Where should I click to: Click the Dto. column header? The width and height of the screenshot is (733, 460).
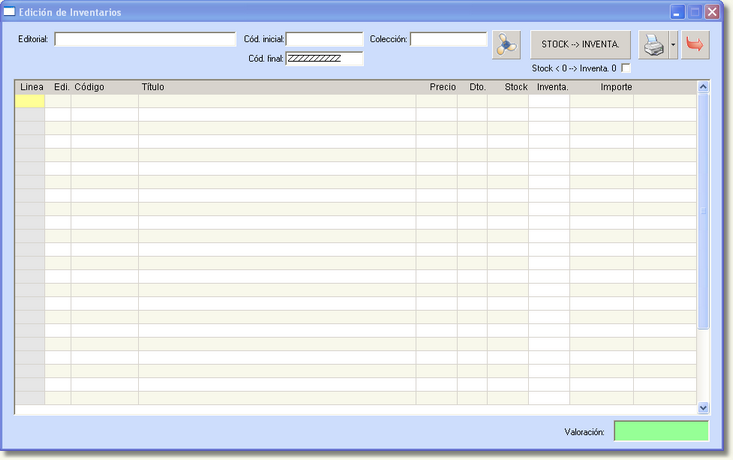click(473, 87)
